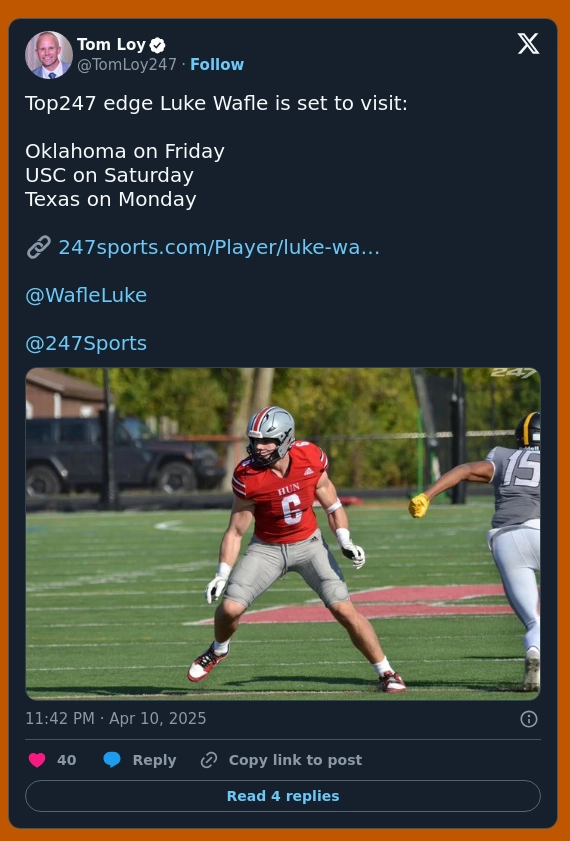Click the 40 likes count
The width and height of the screenshot is (570, 841).
click(66, 760)
